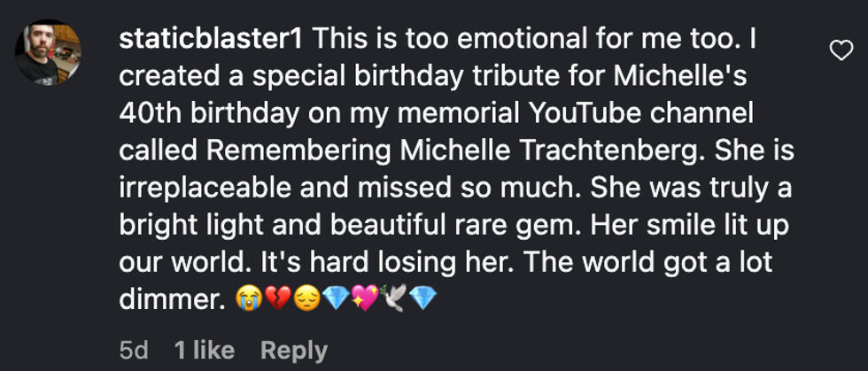This screenshot has height=371, width=868.
Task: Click the last blue gem emoji
Action: [x=425, y=301]
